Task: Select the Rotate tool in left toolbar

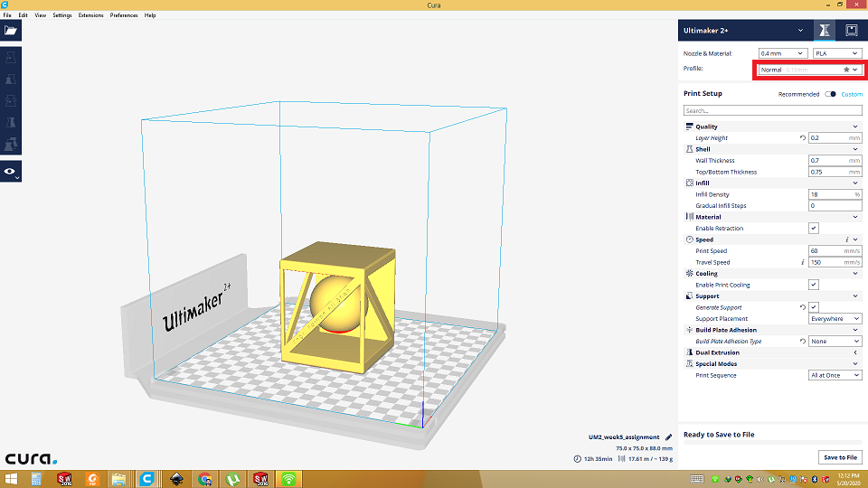Action: [x=11, y=100]
